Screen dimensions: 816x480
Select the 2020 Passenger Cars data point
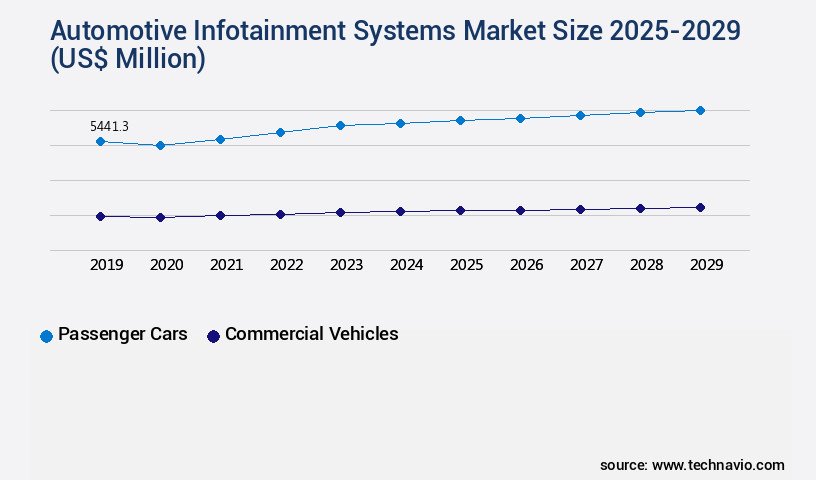pos(160,146)
